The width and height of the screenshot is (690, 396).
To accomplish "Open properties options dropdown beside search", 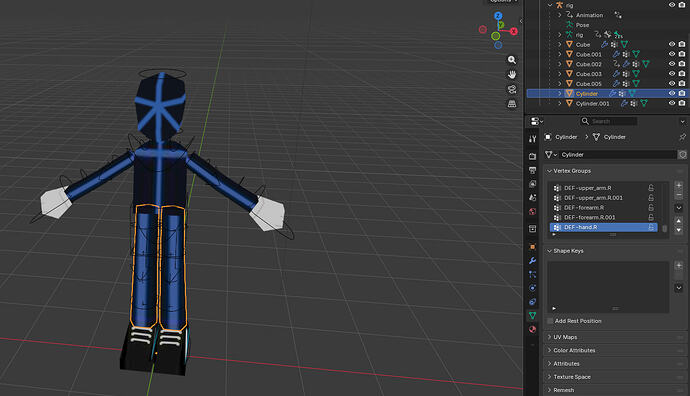I will click(x=683, y=121).
